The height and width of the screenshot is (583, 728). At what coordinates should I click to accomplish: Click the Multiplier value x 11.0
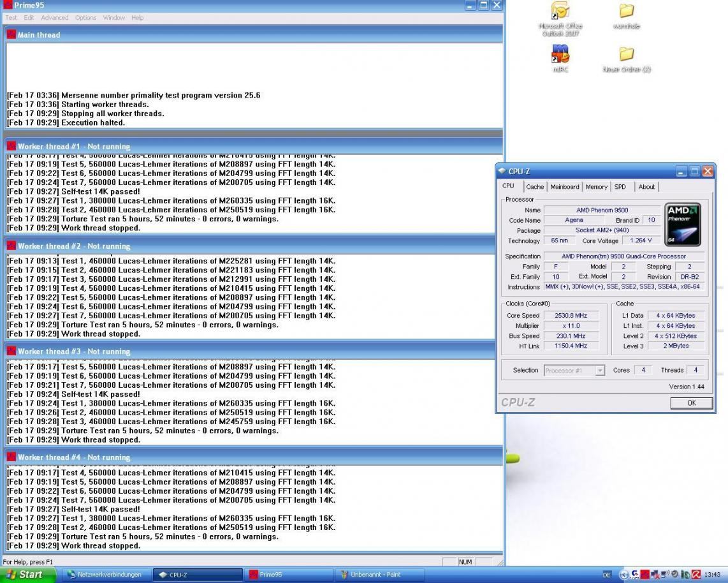pos(571,326)
